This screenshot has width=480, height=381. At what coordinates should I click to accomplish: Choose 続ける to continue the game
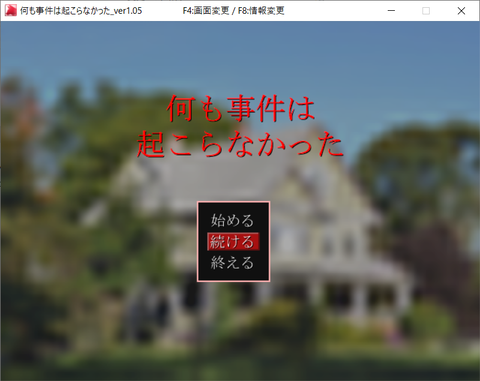coord(233,242)
